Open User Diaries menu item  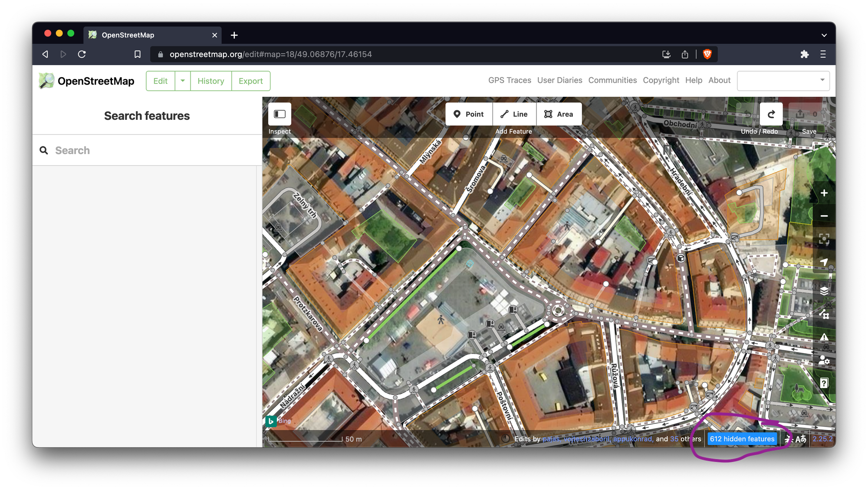coord(559,80)
